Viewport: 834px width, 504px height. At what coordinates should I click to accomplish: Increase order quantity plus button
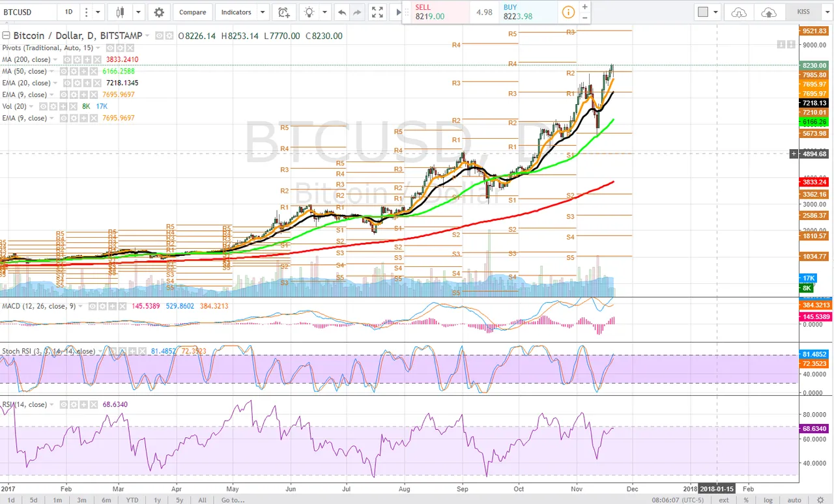[584, 7]
